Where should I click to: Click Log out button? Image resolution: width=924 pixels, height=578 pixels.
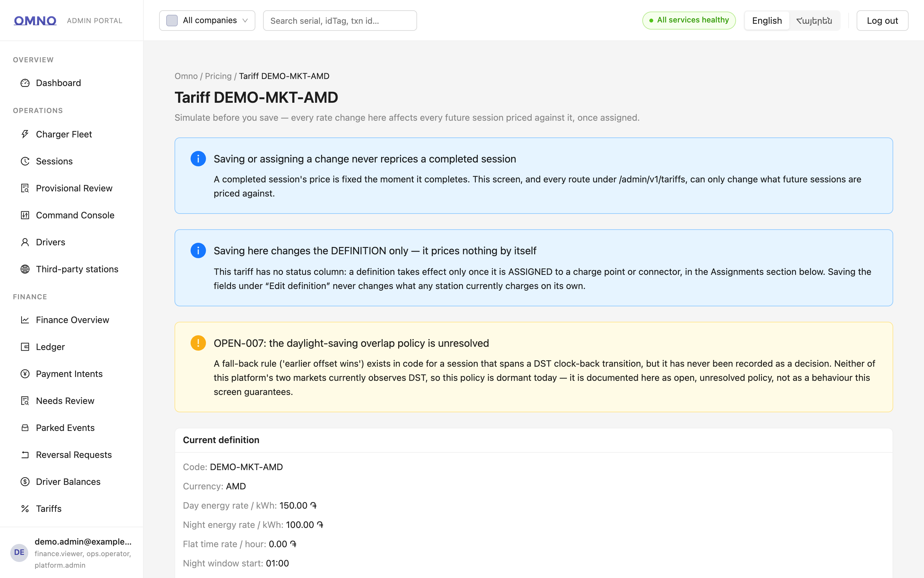[x=882, y=21]
